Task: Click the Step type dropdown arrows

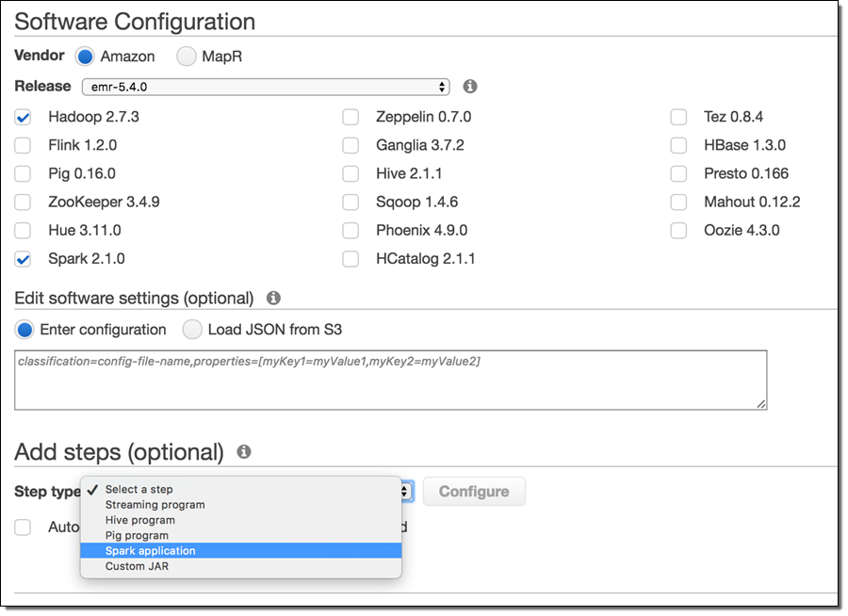Action: pos(405,491)
